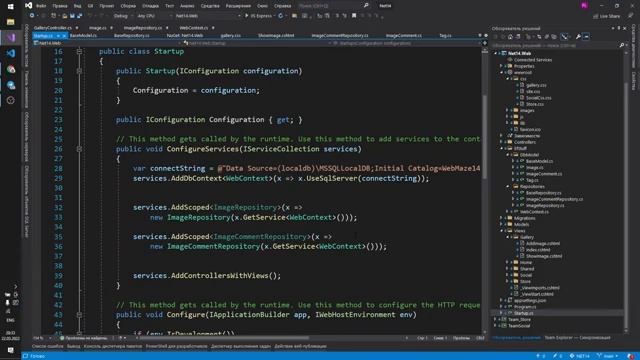This screenshot has width=640, height=360.
Task: Click the Visual Studio Code taskbar icon
Action: [11, 53]
